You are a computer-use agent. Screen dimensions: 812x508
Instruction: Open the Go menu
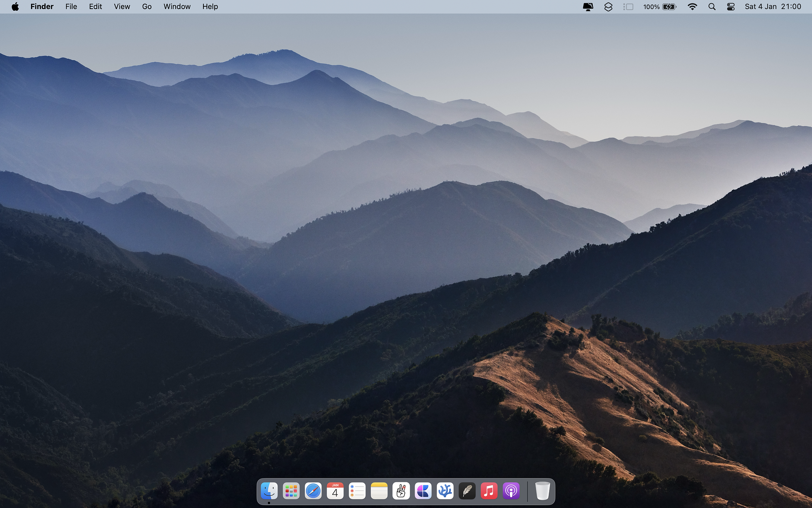point(147,7)
